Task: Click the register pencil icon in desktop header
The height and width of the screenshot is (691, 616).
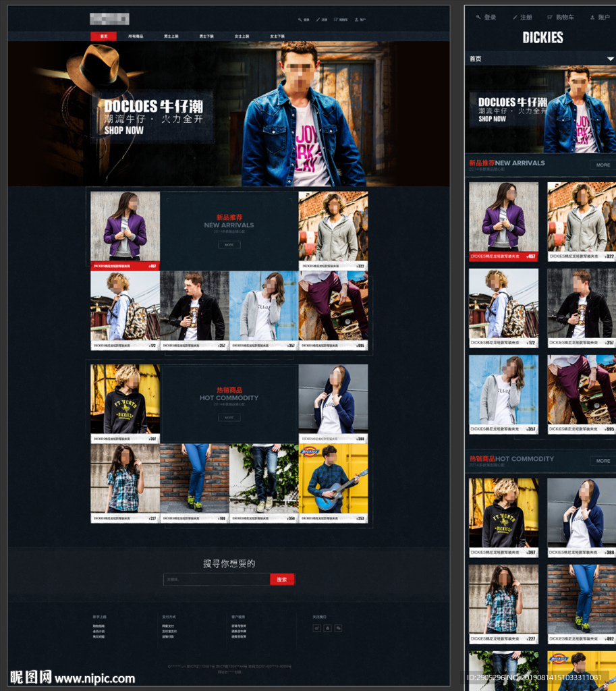Action: [318, 20]
